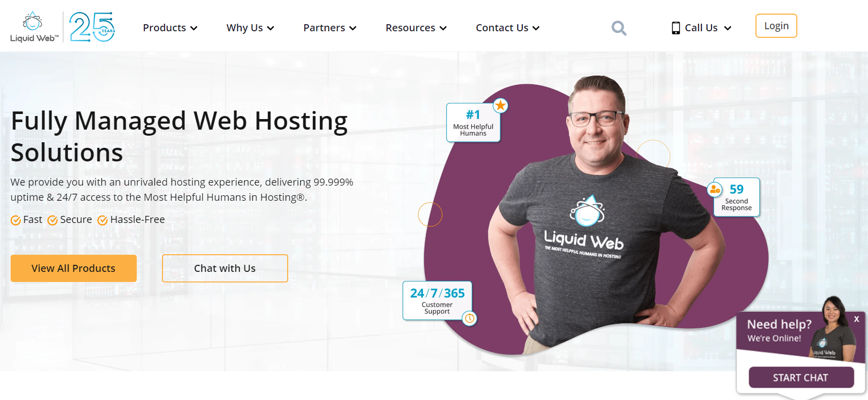Screen dimensions: 868x400
Task: Open the Partners menu
Action: pyautogui.click(x=330, y=28)
